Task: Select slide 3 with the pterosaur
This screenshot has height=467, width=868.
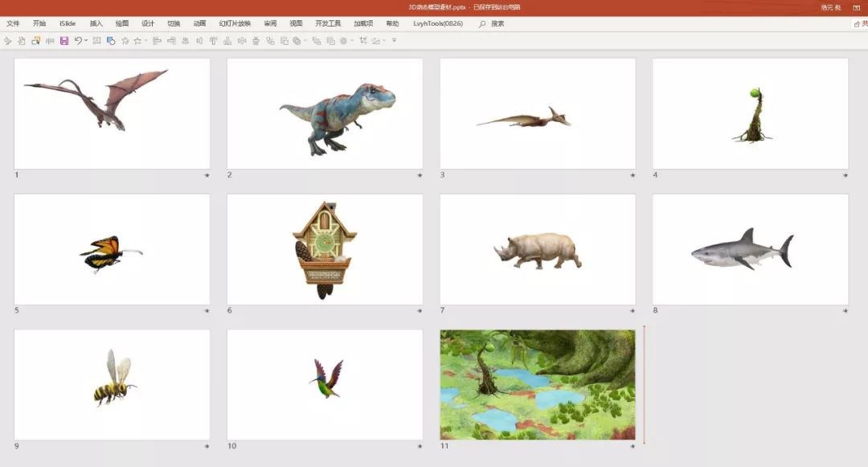Action: click(538, 113)
